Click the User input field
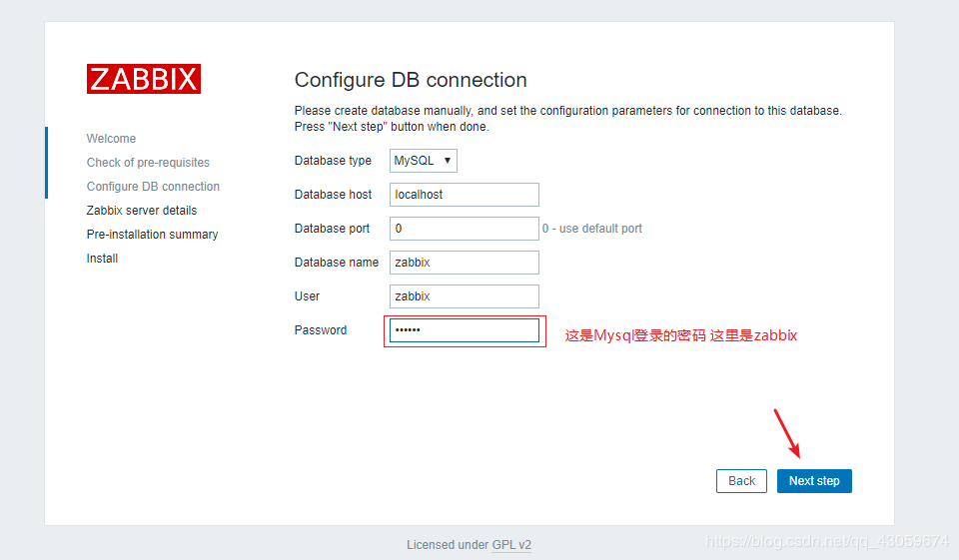Image resolution: width=959 pixels, height=560 pixels. (x=464, y=296)
